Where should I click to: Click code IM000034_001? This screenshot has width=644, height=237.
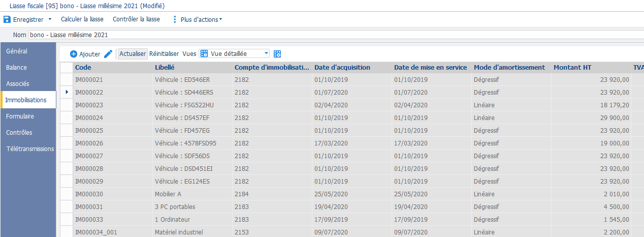click(x=96, y=232)
